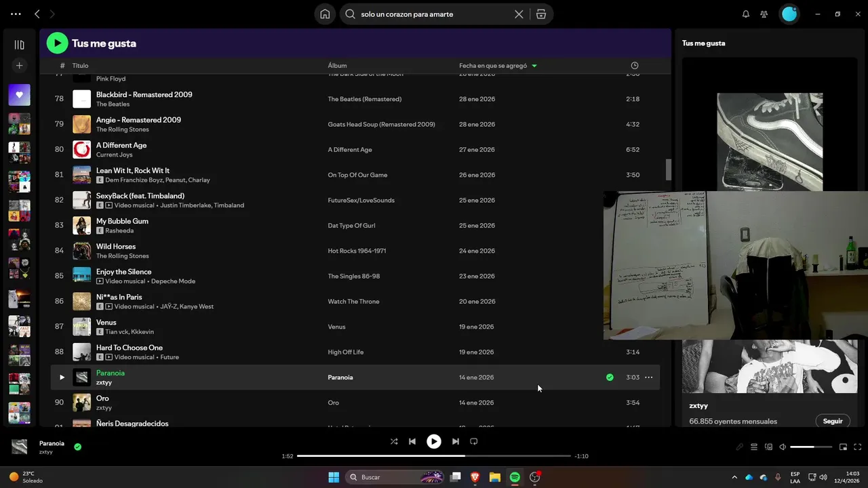The width and height of the screenshot is (868, 488).
Task: Enter full screen mode
Action: 858,447
